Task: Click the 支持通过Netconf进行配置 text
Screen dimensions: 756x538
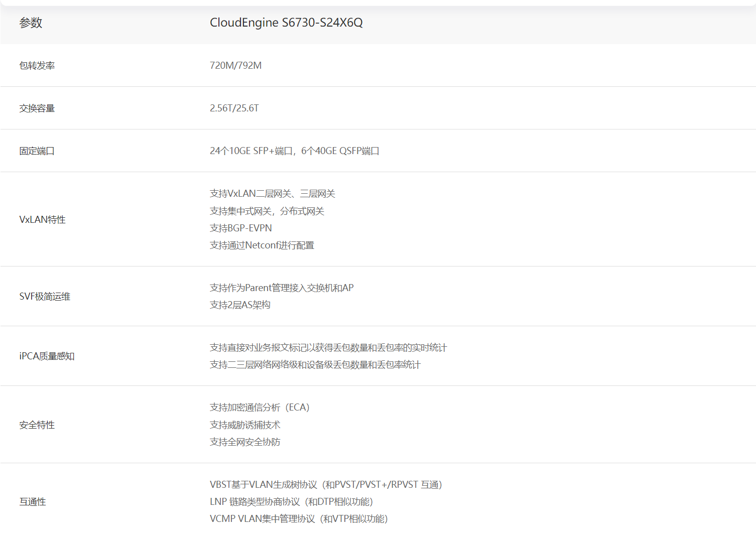Action: pyautogui.click(x=262, y=245)
